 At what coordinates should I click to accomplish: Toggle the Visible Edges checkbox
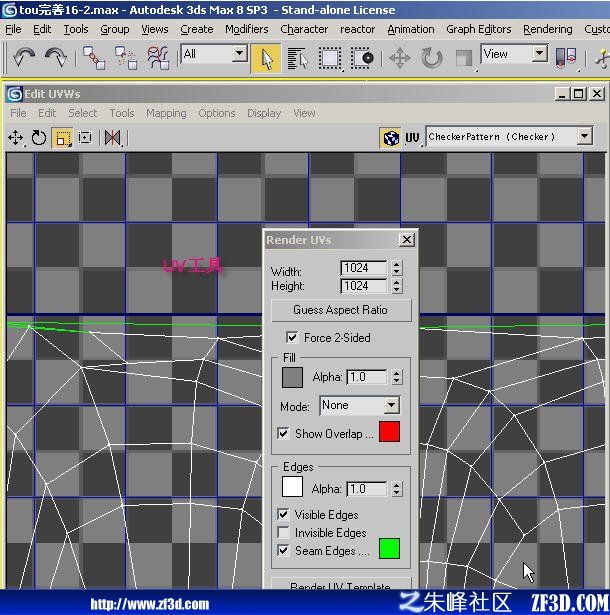(283, 514)
